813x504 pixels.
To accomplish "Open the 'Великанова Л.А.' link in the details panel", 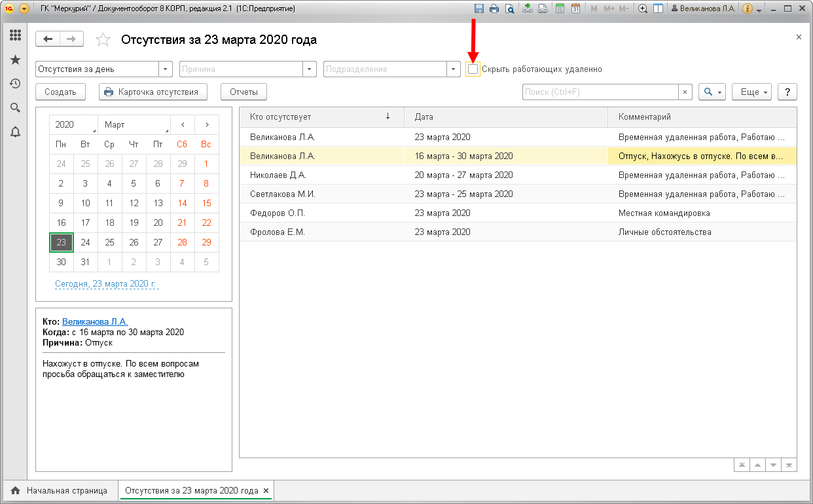I will pos(95,321).
